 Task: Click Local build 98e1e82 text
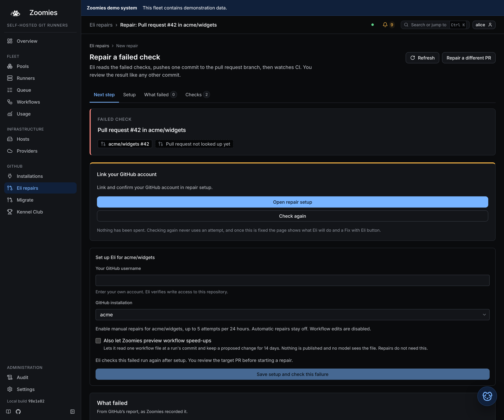click(x=26, y=401)
